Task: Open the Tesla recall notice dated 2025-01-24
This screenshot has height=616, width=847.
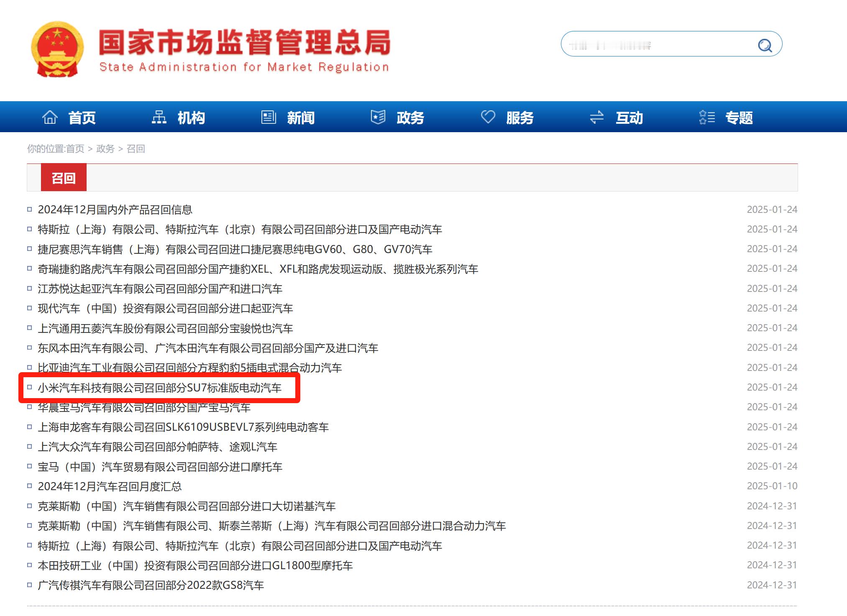Action: pyautogui.click(x=240, y=229)
